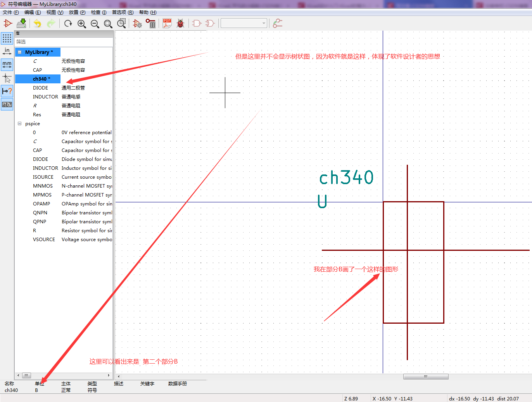Screen dimensions: 532x402
Task: Open the pin table editor
Action: point(151,24)
